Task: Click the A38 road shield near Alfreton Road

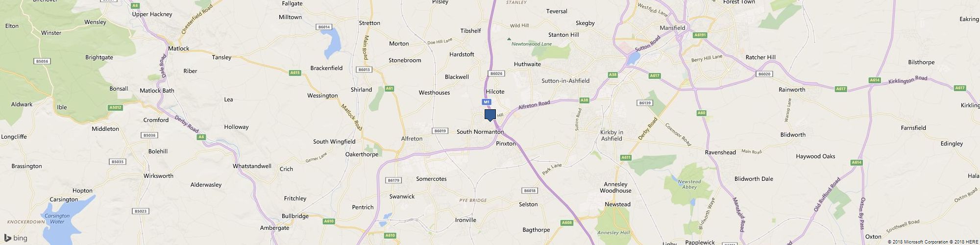Action: click(x=584, y=100)
